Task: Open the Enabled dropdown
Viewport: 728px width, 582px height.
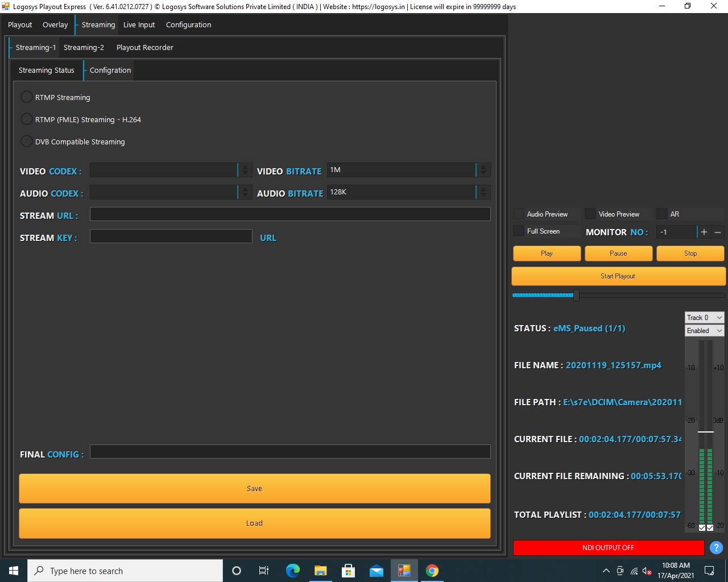Action: (x=704, y=330)
